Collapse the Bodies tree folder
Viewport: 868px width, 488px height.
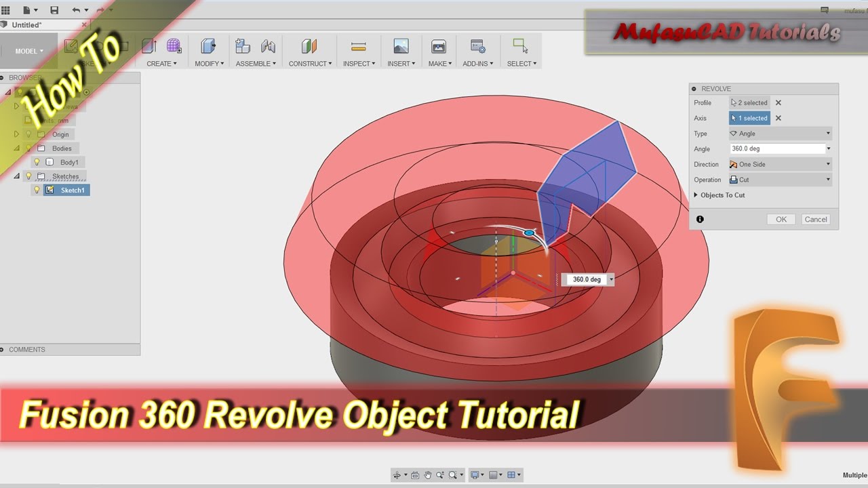[x=17, y=148]
